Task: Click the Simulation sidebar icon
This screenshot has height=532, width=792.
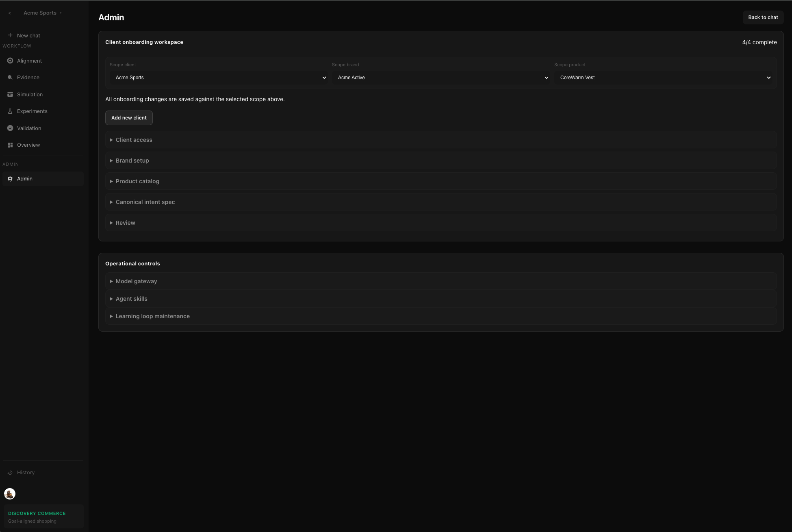Action: click(x=10, y=94)
